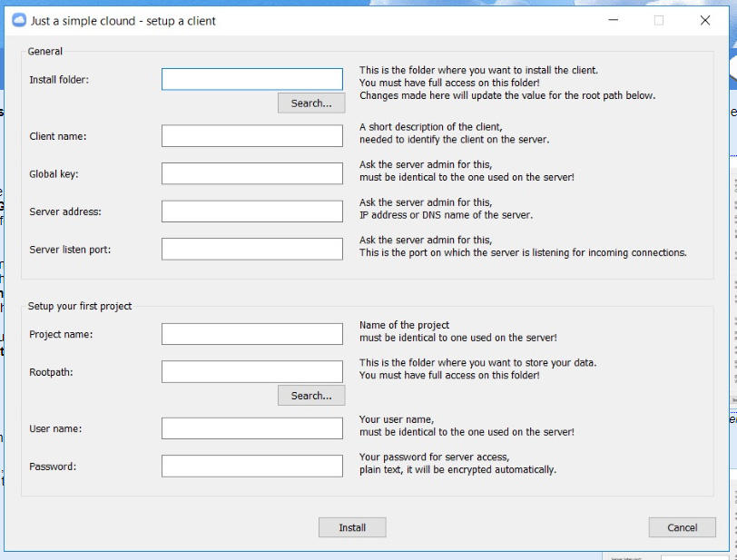Viewport: 737px width, 560px height.
Task: Browse with Search... button under Rootpath
Action: pos(311,396)
